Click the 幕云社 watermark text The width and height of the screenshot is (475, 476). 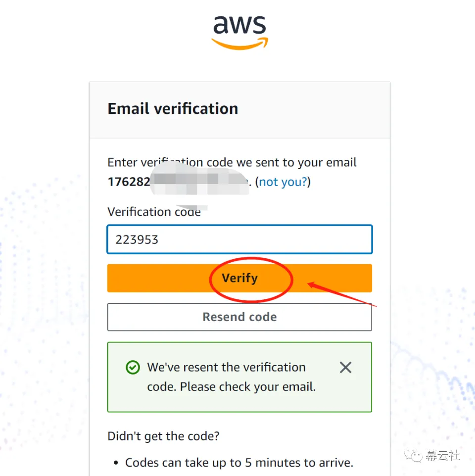(x=442, y=456)
